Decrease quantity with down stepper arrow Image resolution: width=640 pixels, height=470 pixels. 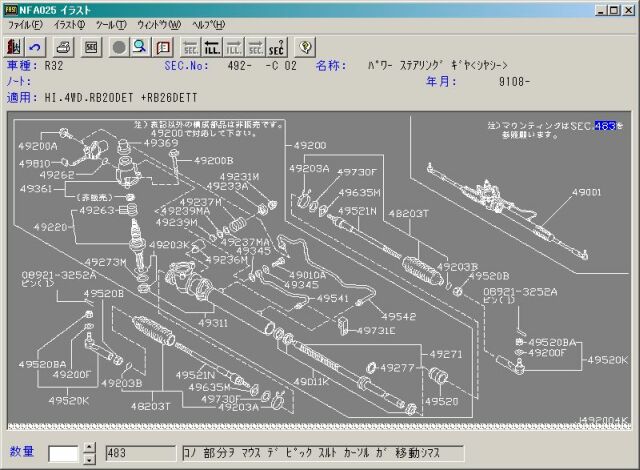point(89,459)
